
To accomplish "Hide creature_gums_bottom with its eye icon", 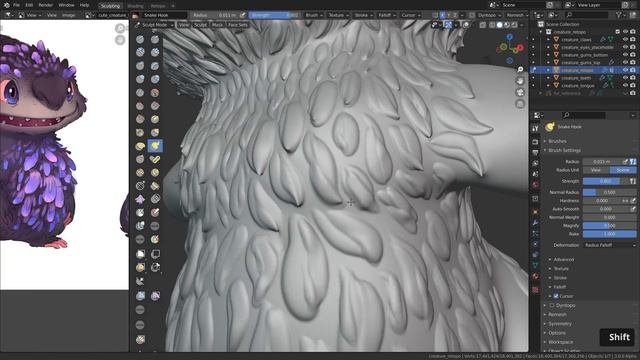I will coord(625,55).
